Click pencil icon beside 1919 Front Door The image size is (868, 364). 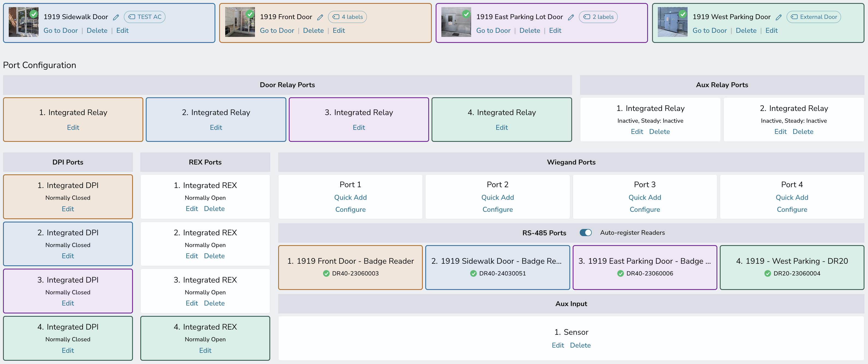(320, 17)
